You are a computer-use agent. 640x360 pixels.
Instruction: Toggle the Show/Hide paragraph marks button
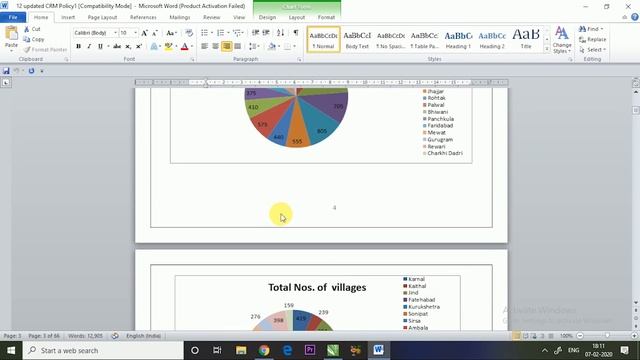coord(296,33)
